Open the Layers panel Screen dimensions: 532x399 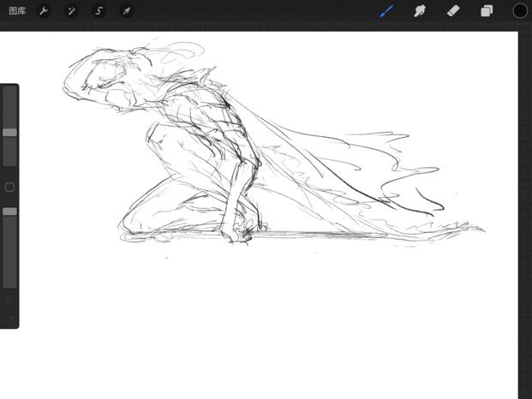[x=487, y=11]
